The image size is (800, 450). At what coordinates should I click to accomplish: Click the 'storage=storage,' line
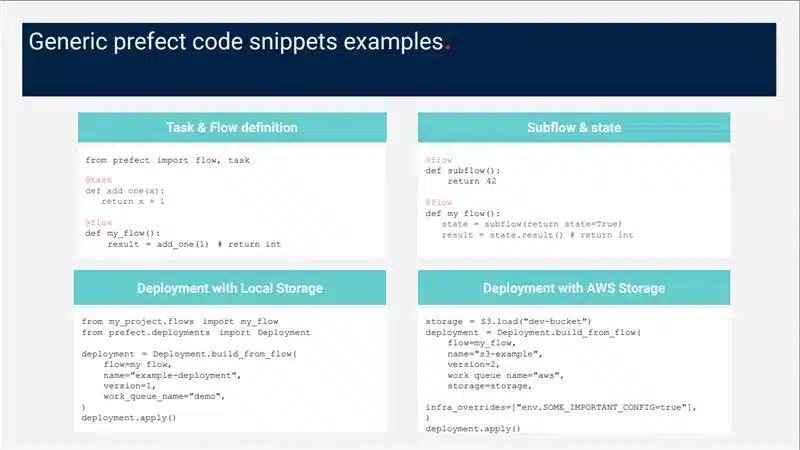490,386
